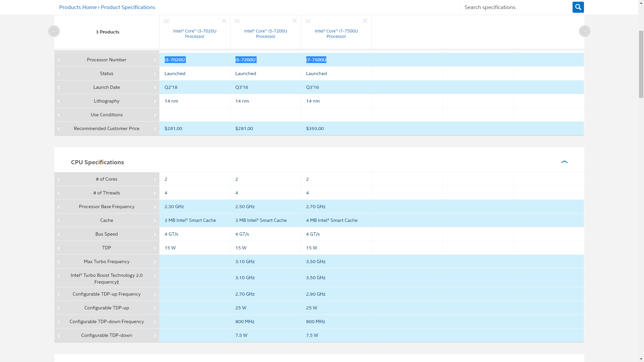Click left chevron on Bus Speed row
The height and width of the screenshot is (362, 644).
click(59, 234)
